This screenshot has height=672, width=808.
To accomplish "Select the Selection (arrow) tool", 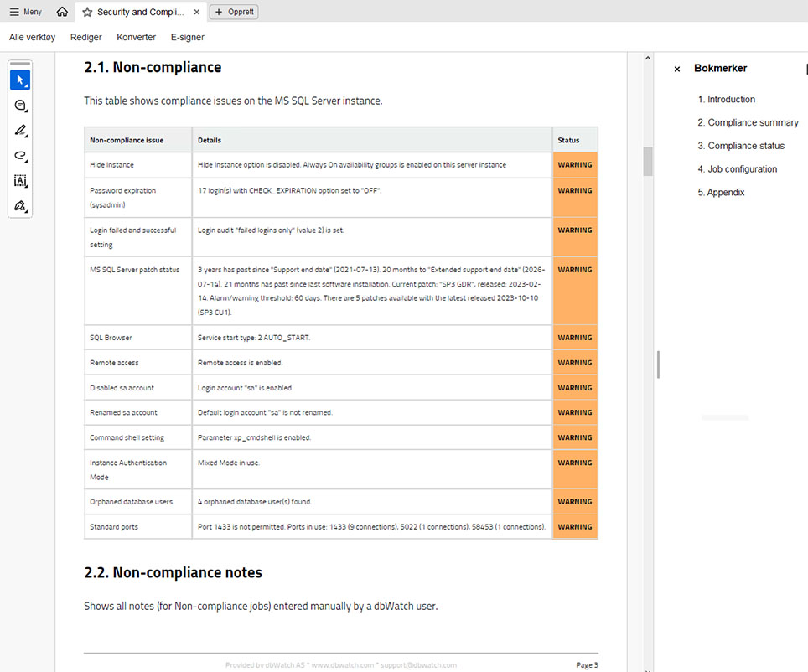I will pos(20,79).
